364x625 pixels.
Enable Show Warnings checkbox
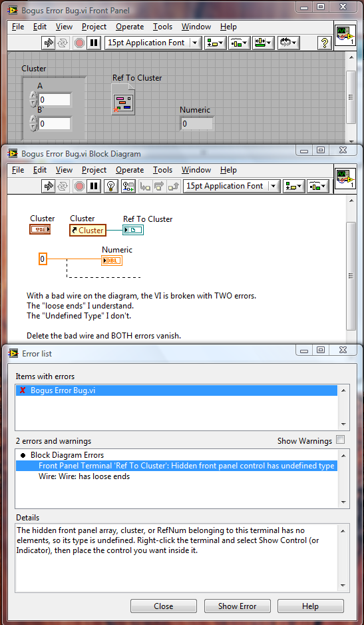340,440
